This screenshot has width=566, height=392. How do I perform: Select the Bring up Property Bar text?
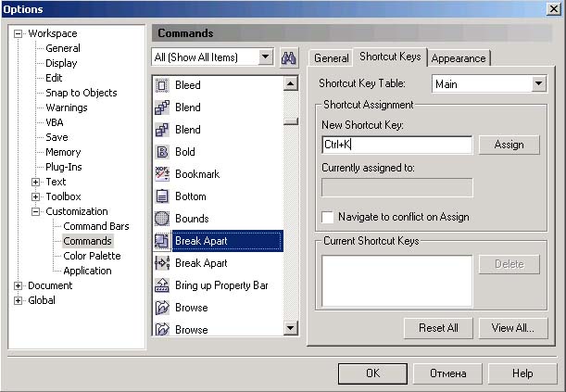tap(221, 285)
